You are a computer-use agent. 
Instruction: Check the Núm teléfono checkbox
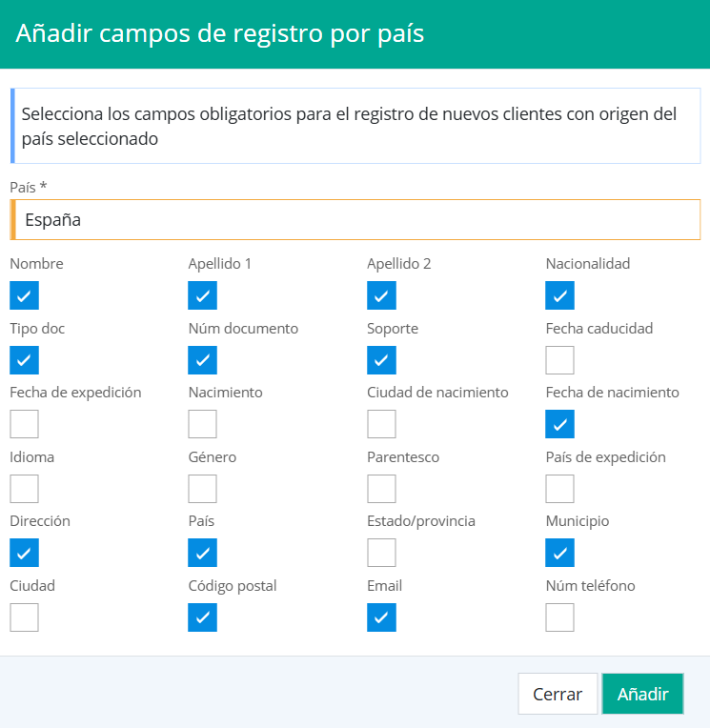pos(560,617)
